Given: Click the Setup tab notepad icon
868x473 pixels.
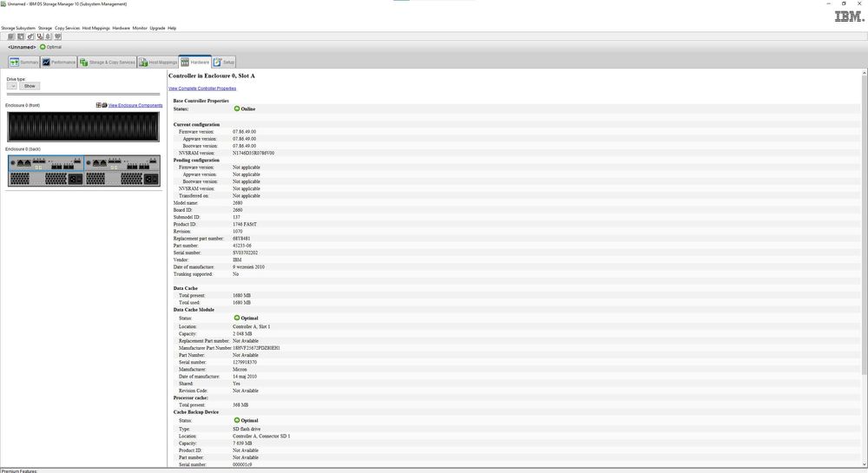Looking at the screenshot, I should point(217,62).
